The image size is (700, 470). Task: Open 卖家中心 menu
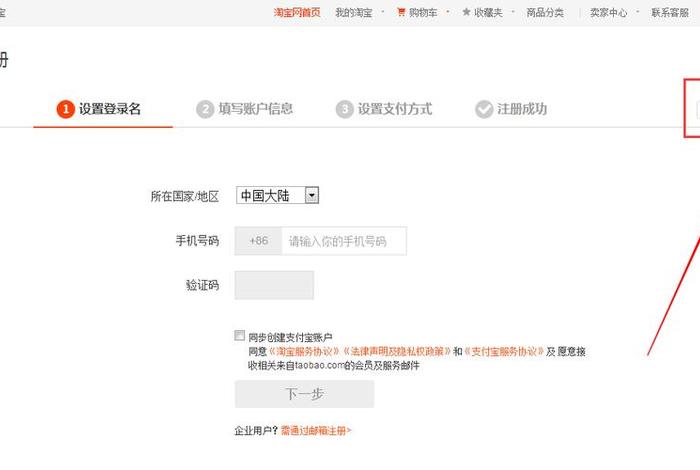(608, 12)
